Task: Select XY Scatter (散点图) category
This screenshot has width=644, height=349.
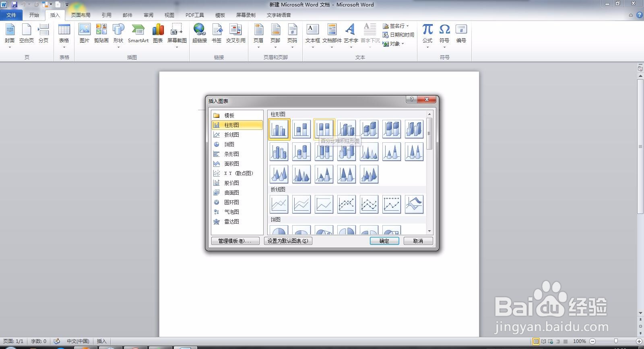Action: coord(237,173)
